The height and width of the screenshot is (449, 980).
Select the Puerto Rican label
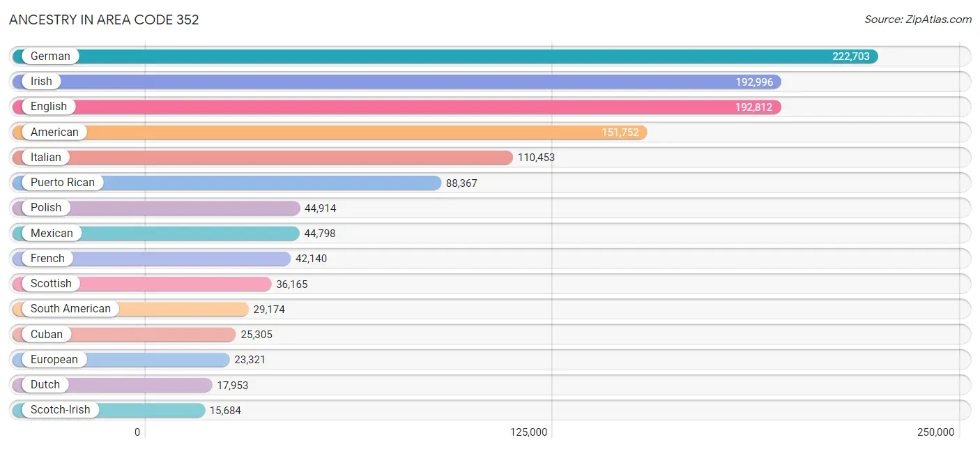point(63,183)
